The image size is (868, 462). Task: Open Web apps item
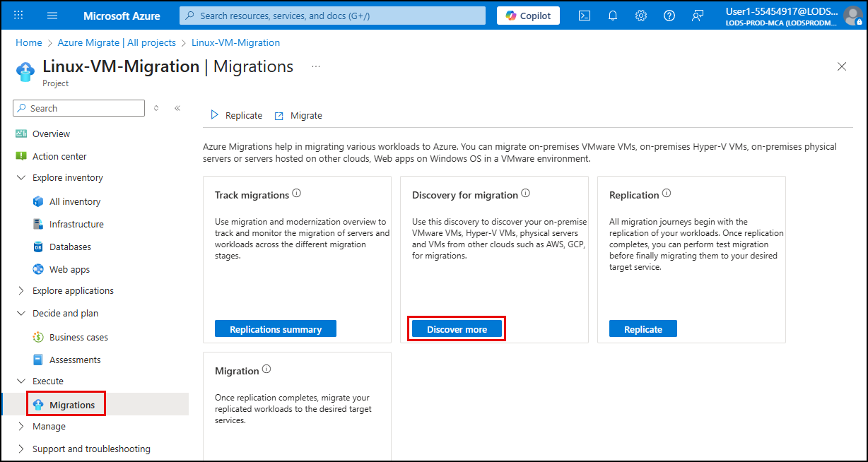tap(69, 269)
